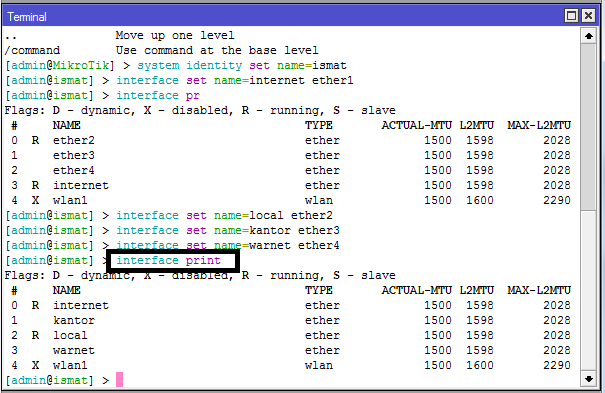Viewport: 605px width, 393px height.
Task: Click 'ether2' in first interface table
Action: click(x=74, y=140)
